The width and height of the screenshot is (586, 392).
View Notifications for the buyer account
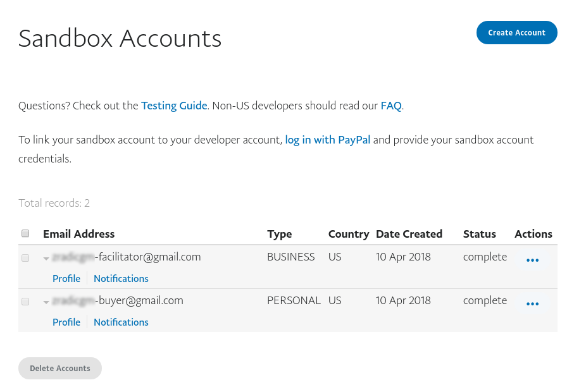pyautogui.click(x=121, y=322)
